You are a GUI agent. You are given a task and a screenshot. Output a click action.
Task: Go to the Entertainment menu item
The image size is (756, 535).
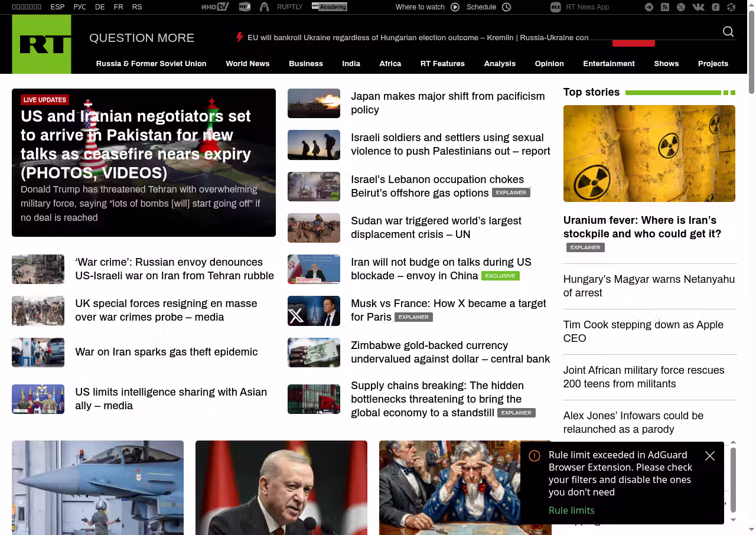(608, 64)
